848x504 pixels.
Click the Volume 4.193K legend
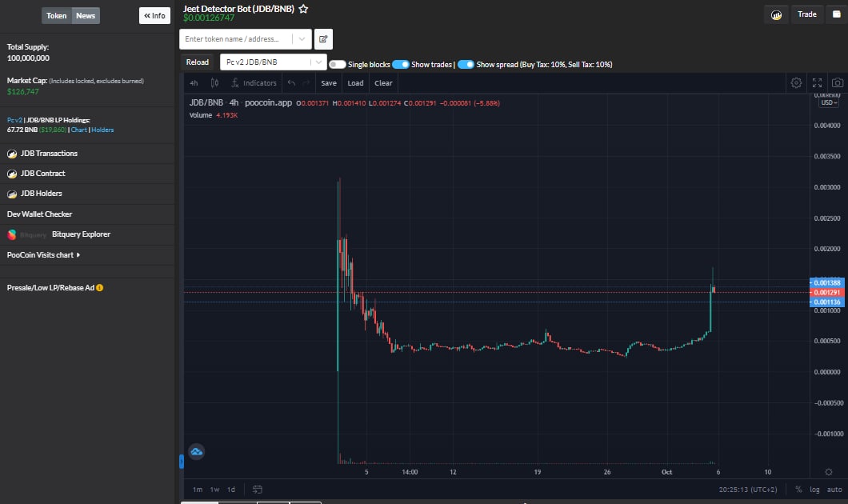pyautogui.click(x=213, y=115)
